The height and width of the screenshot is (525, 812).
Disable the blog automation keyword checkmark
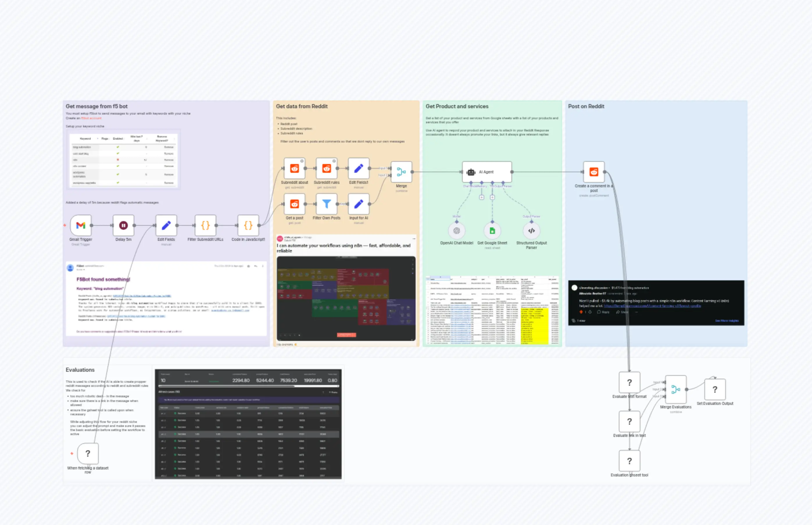coord(118,147)
